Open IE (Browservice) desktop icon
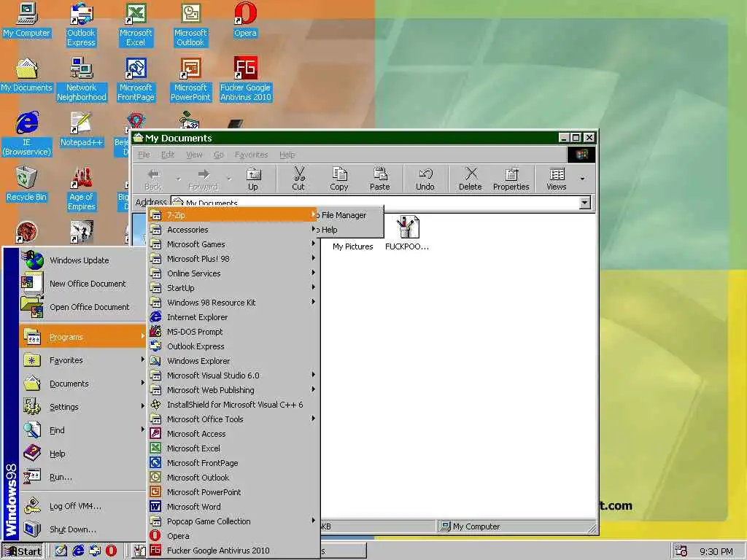The image size is (747, 560). (27, 134)
